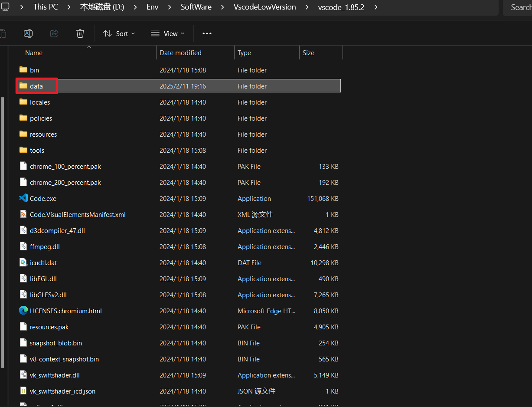Click the Search input box
Viewport: 532px width, 407px height.
click(x=519, y=7)
